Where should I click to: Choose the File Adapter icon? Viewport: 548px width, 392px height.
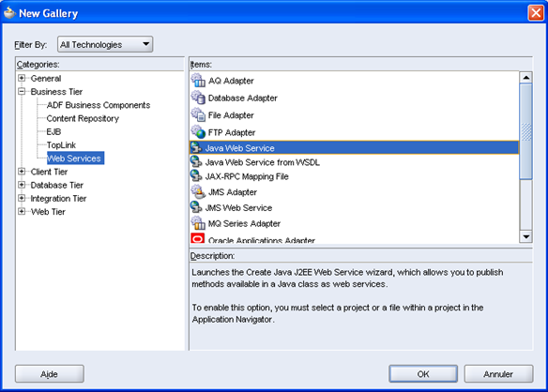pyautogui.click(x=198, y=114)
